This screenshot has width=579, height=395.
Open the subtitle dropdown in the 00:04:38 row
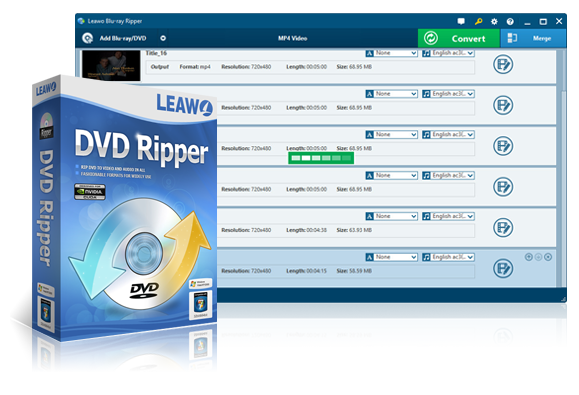pos(396,216)
